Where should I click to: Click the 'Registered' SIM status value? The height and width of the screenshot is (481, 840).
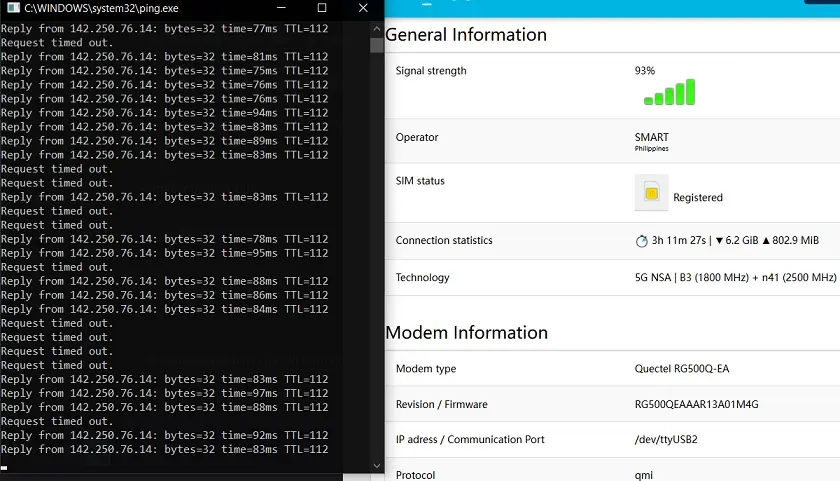click(x=698, y=198)
